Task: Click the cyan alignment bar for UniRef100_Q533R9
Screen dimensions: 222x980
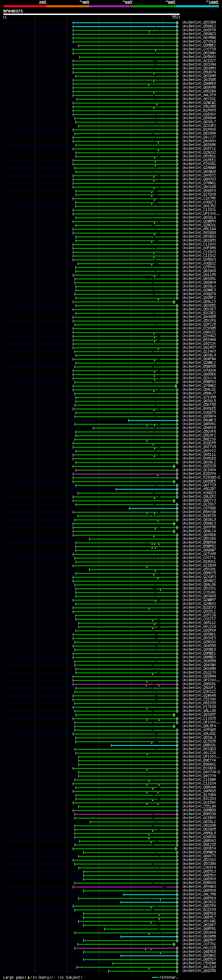Action: point(125,23)
